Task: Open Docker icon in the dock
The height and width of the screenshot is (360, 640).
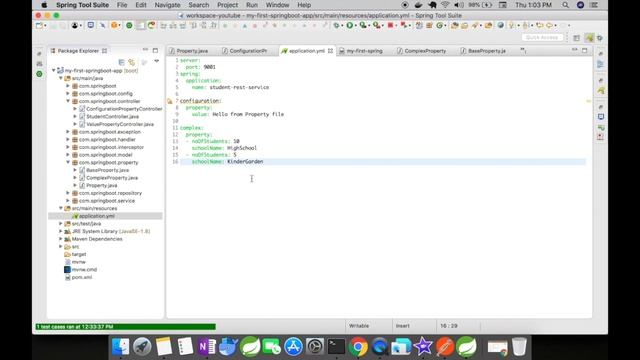Action: [x=228, y=347]
